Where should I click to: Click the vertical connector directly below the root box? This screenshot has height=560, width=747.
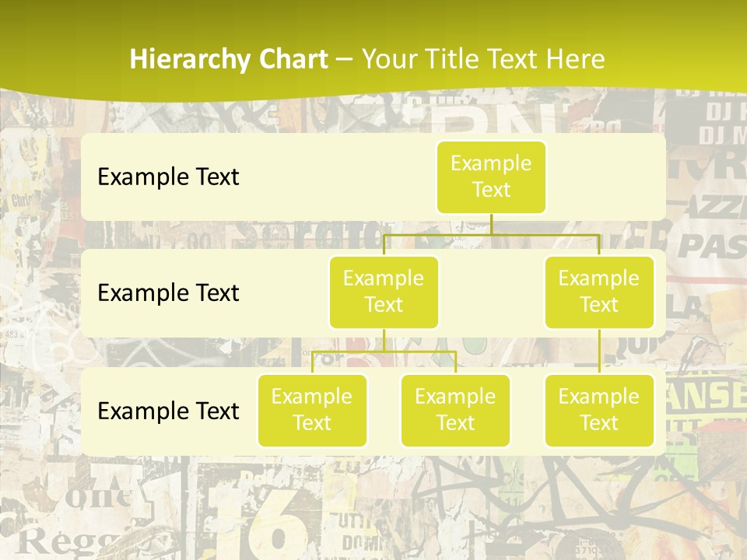491,223
